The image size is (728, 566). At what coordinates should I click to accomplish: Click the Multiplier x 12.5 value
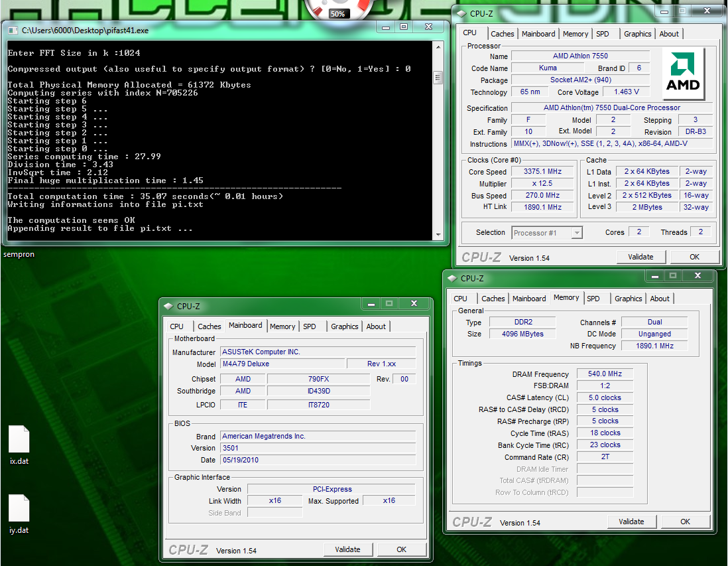click(542, 184)
